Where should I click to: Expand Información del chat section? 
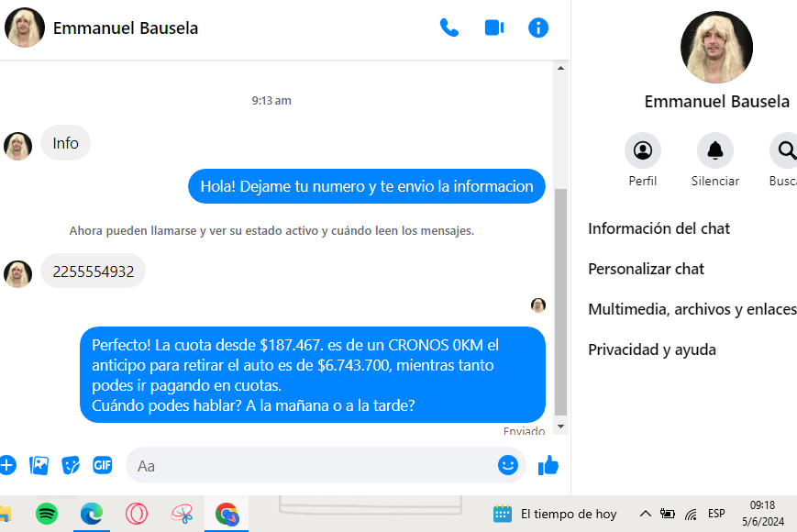coord(659,228)
